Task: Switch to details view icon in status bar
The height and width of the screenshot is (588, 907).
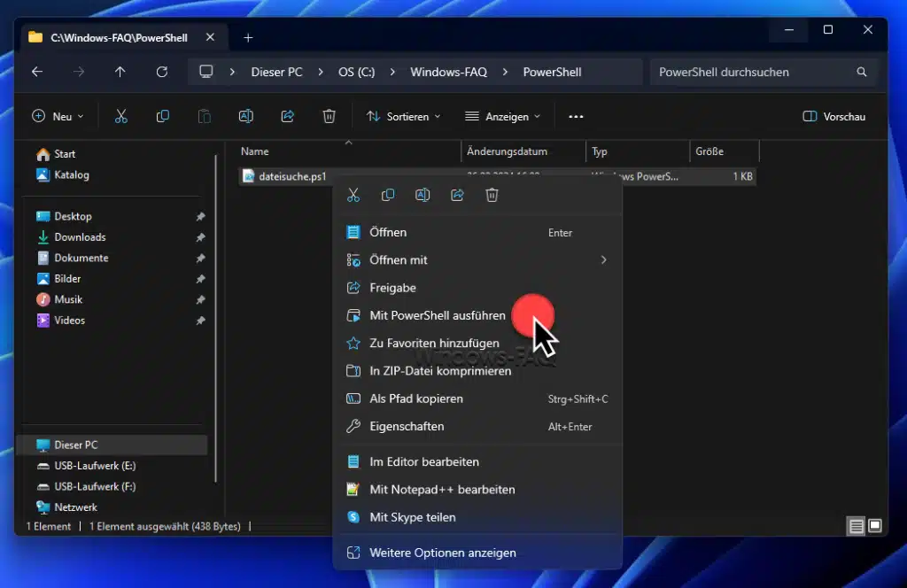Action: (857, 526)
